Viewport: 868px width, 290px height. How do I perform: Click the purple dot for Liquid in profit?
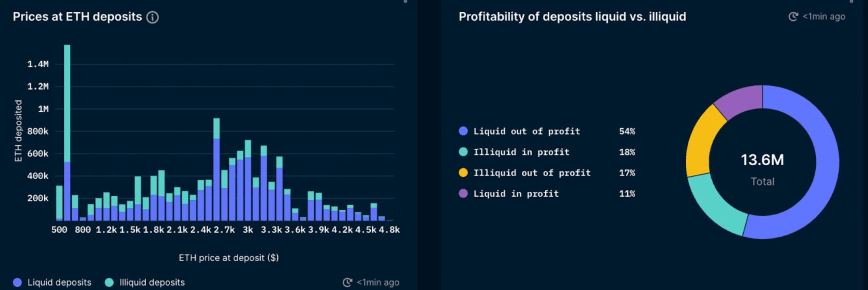click(x=463, y=193)
